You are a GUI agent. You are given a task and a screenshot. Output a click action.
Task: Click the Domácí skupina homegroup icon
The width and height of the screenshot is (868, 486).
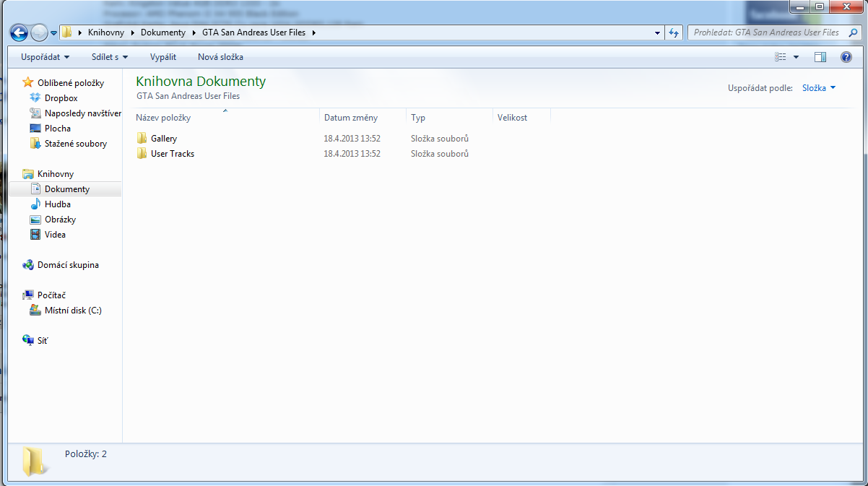click(28, 264)
